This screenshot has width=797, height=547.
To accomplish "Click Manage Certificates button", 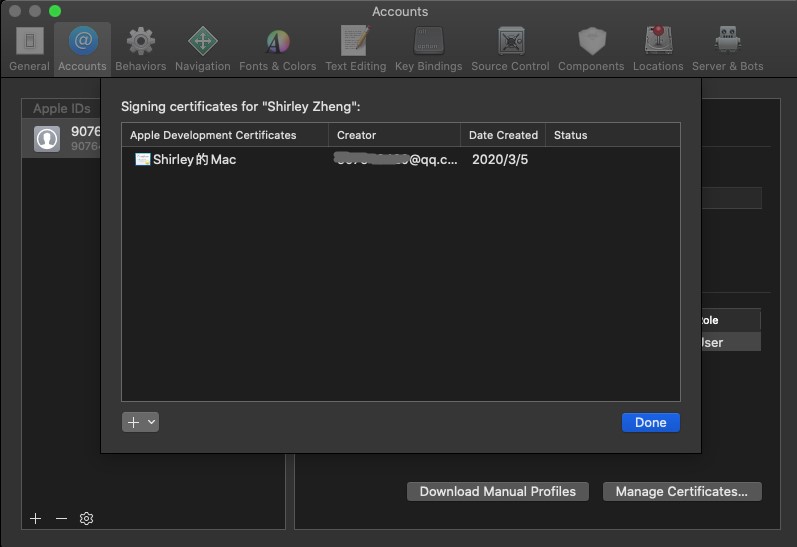I will (682, 492).
